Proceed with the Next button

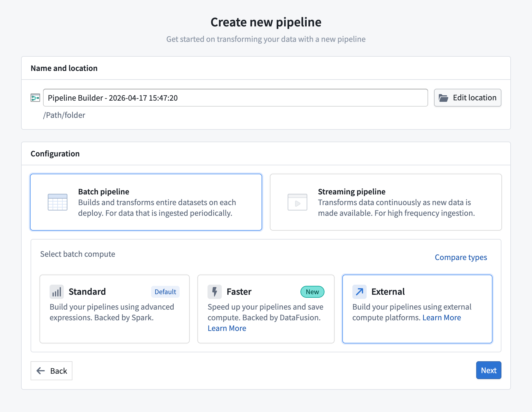coord(489,370)
